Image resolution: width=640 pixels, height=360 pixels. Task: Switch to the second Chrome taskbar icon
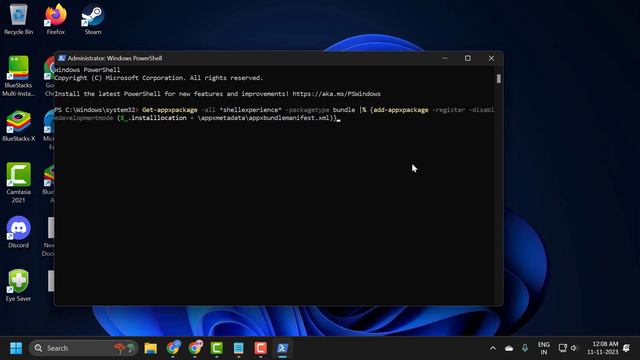tap(195, 348)
